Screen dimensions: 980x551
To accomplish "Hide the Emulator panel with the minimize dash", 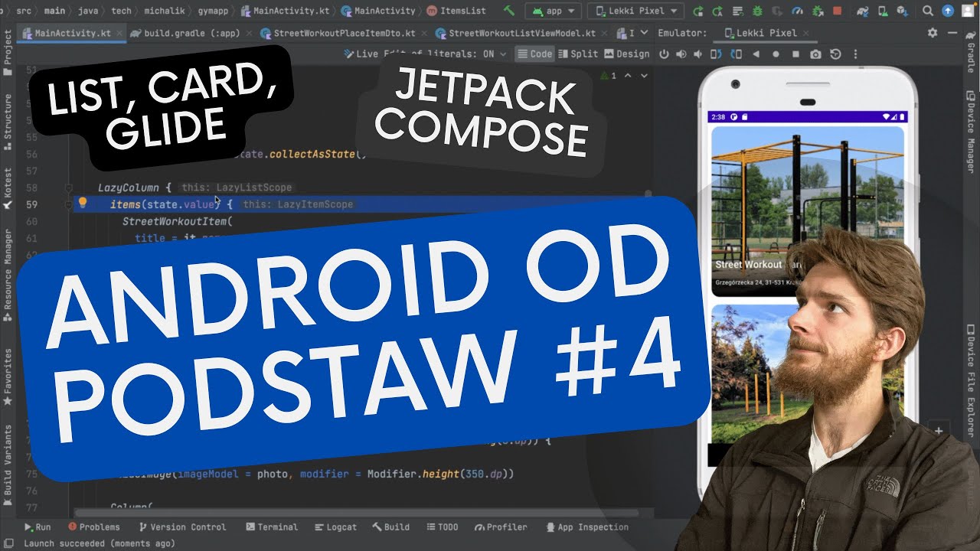I will coord(954,33).
